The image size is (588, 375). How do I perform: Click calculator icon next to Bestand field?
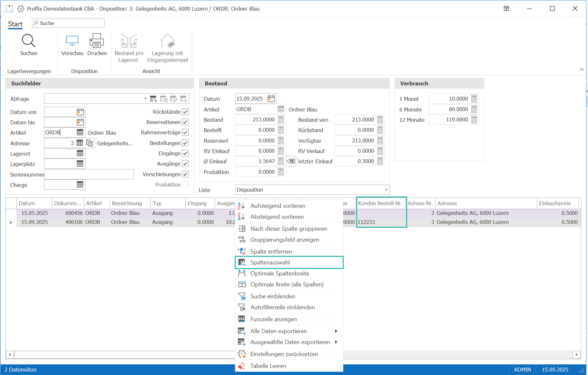pos(281,120)
